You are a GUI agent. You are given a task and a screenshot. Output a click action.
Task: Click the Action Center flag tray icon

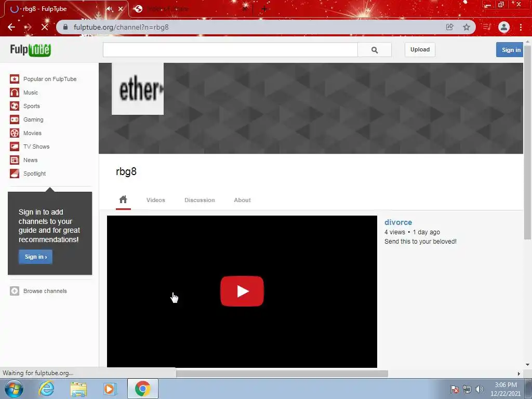pyautogui.click(x=455, y=389)
